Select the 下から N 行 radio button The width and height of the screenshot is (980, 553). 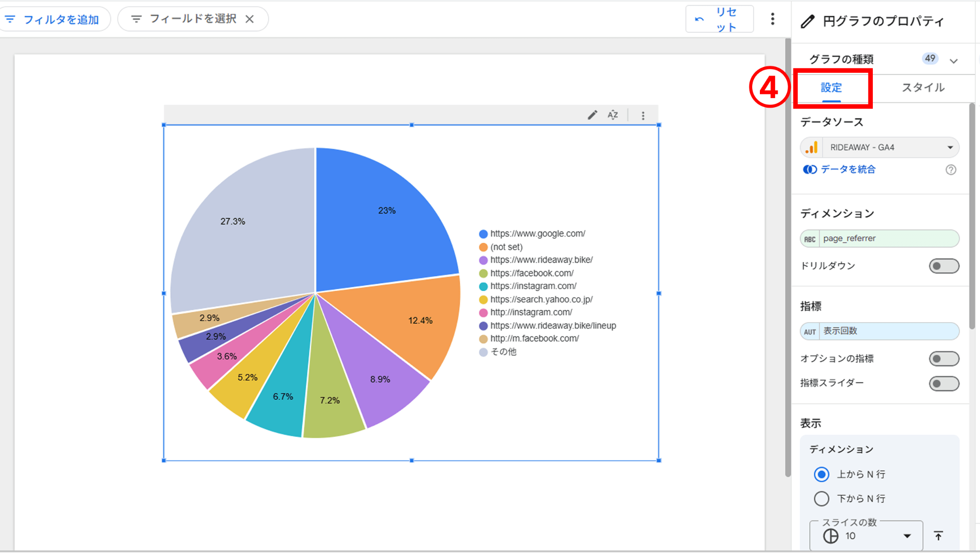pyautogui.click(x=822, y=499)
